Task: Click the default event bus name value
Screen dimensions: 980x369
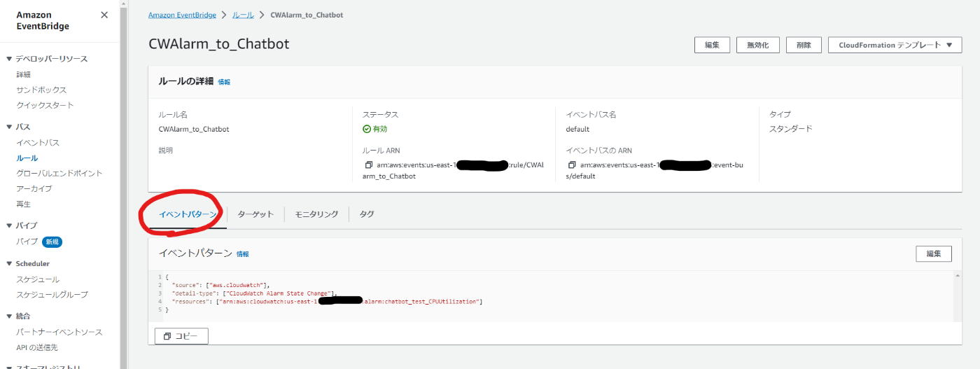Action: click(577, 129)
